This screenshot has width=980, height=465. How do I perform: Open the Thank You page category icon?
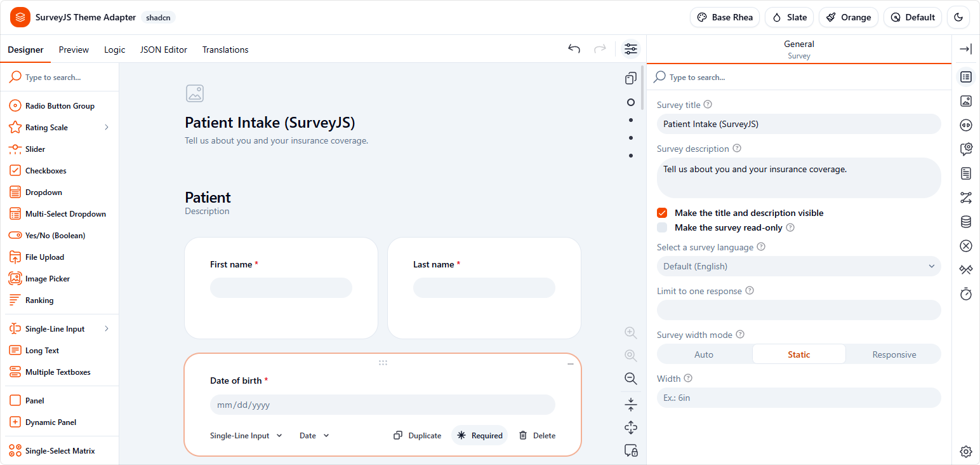[x=966, y=270]
